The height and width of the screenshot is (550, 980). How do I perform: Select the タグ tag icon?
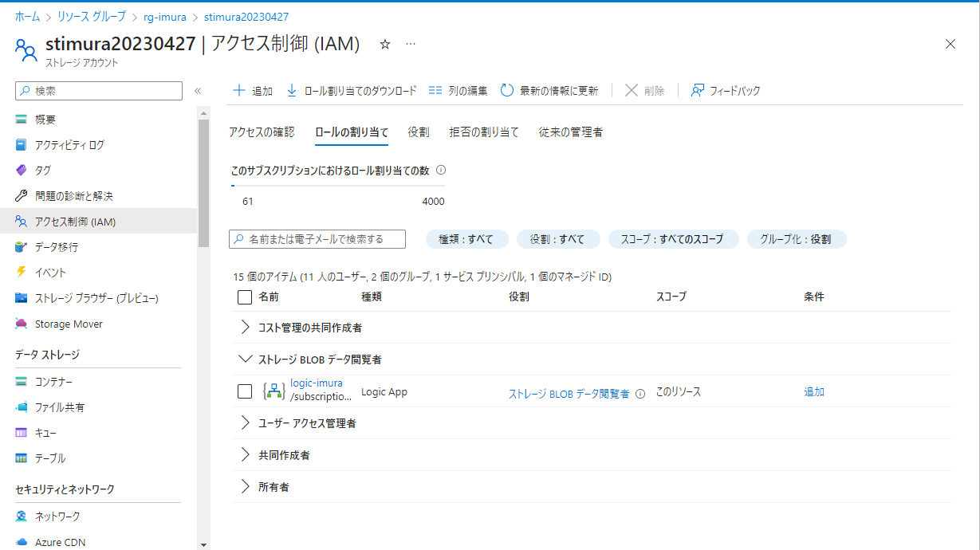click(x=22, y=171)
